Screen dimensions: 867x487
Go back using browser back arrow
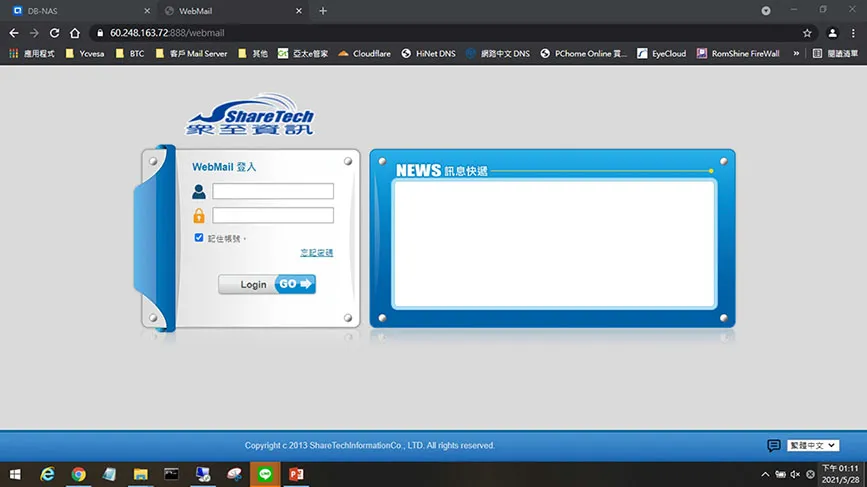[x=14, y=33]
